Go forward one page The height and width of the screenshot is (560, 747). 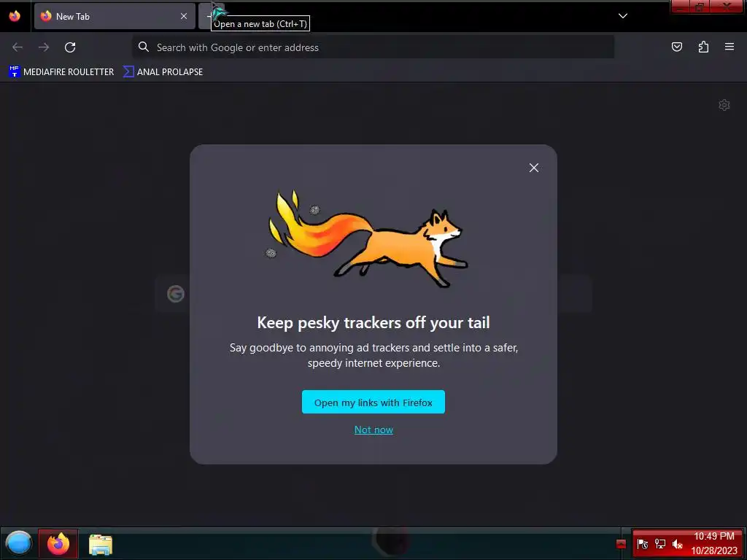[x=44, y=47]
